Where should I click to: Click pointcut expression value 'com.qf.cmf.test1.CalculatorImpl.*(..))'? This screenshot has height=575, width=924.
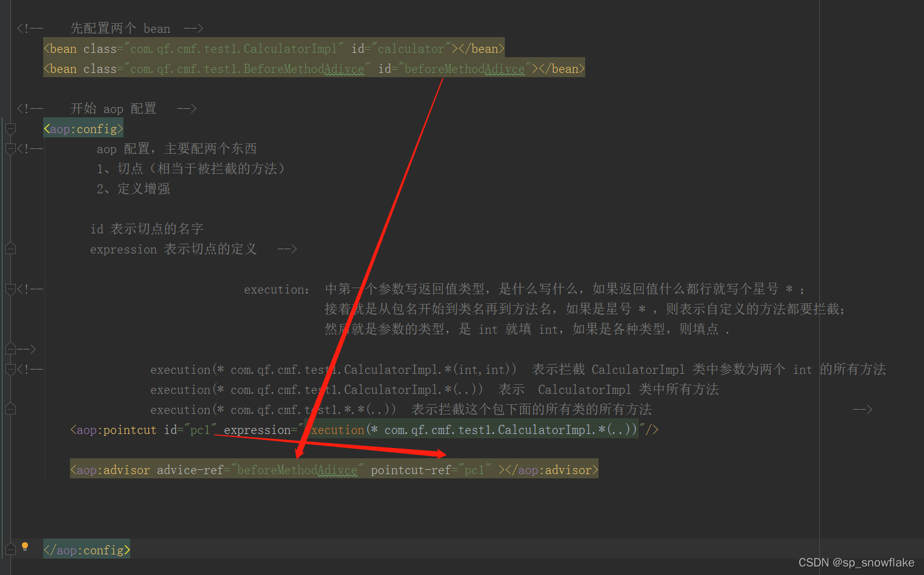click(510, 430)
